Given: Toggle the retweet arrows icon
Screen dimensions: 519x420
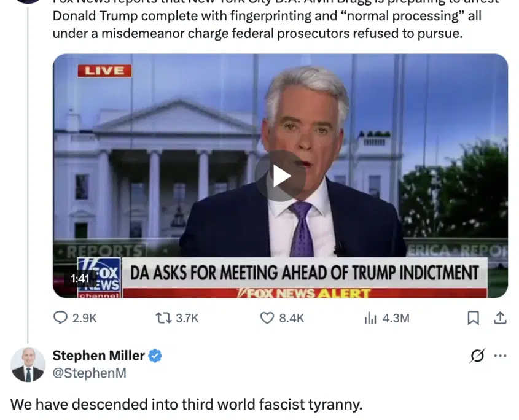Looking at the screenshot, I should point(163,318).
